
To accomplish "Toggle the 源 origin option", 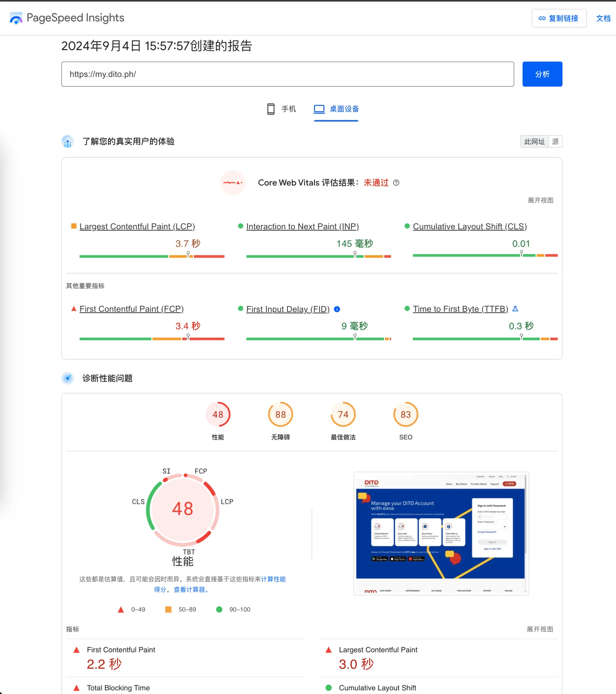I will 555,142.
